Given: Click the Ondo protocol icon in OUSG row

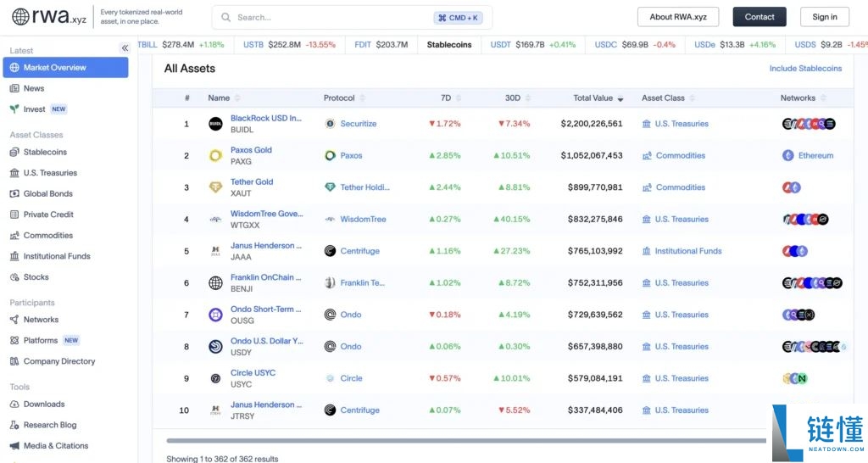Looking at the screenshot, I should 330,315.
